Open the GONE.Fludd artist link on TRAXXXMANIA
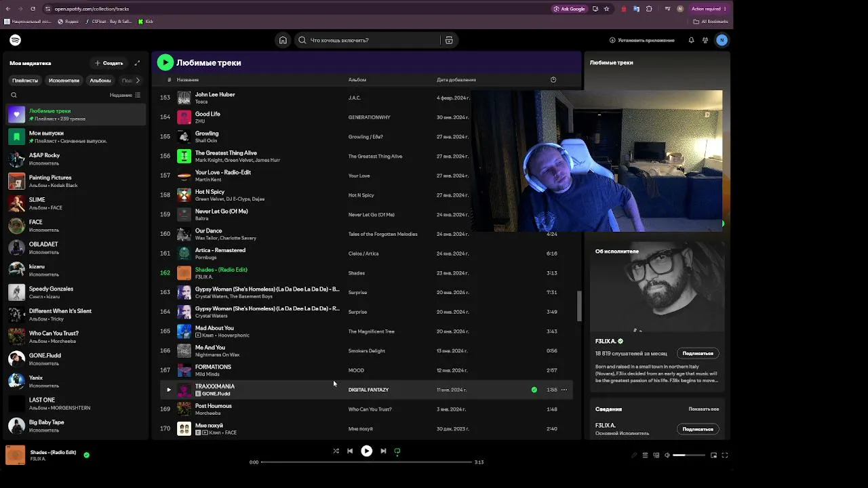This screenshot has width=868, height=488. pyautogui.click(x=216, y=394)
